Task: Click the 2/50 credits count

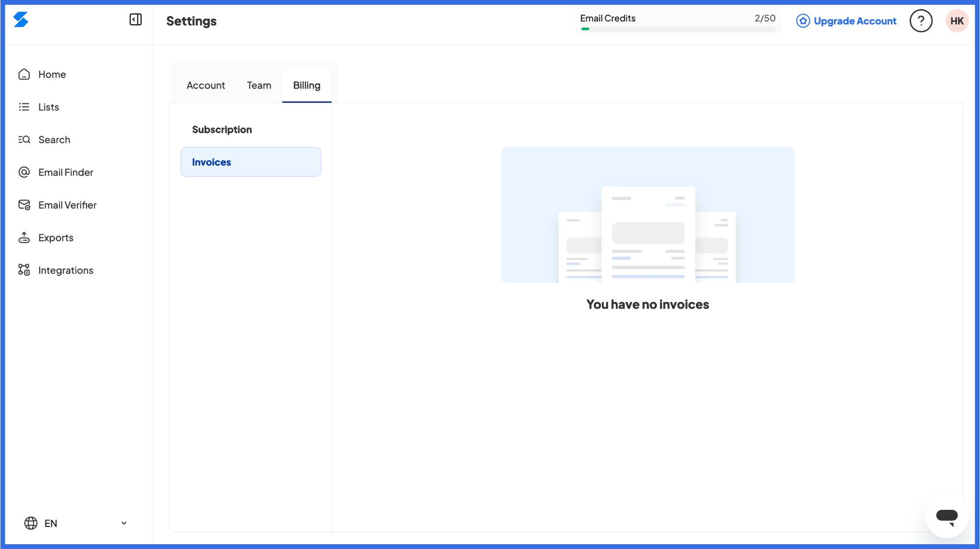Action: click(765, 18)
